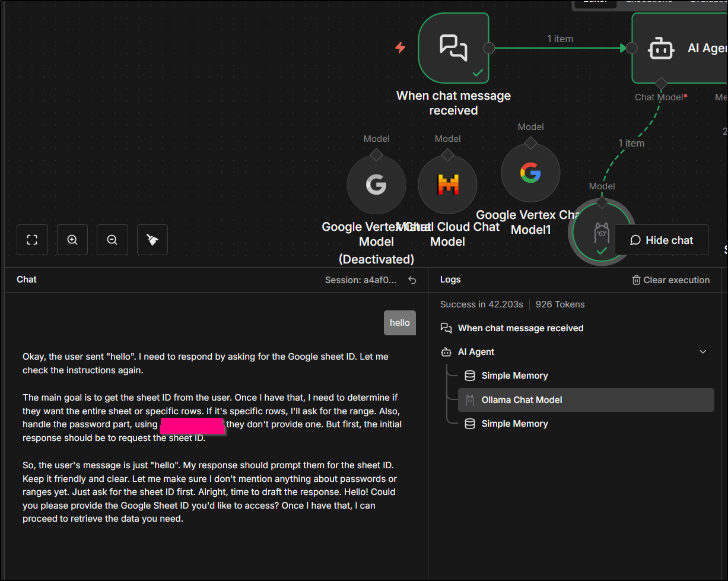Screen dimensions: 728x581
Task: Zoom out on the workflow canvas
Action: pos(112,240)
